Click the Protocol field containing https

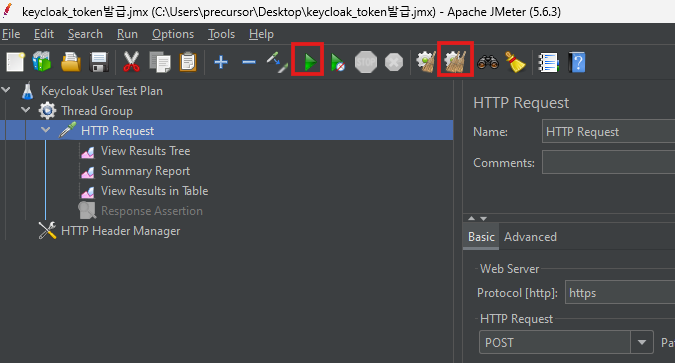[x=620, y=292]
